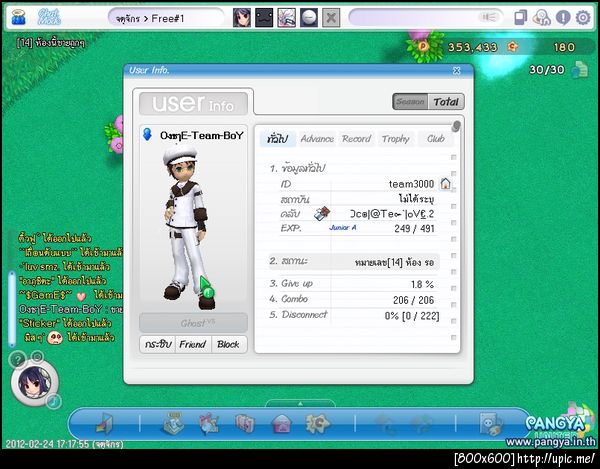Image resolution: width=600 pixels, height=469 pixels.
Task: Click the Disconnect value 0% [0 / 222]
Action: coord(412,316)
